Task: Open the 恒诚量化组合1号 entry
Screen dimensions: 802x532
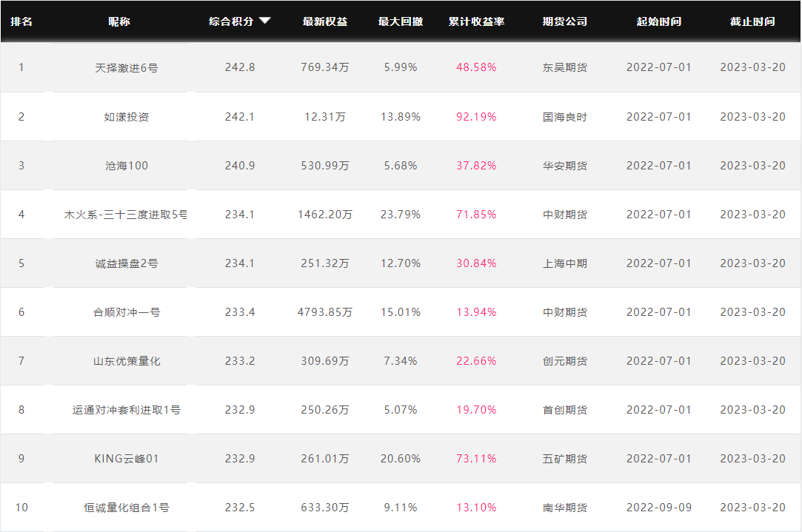Action: (127, 508)
